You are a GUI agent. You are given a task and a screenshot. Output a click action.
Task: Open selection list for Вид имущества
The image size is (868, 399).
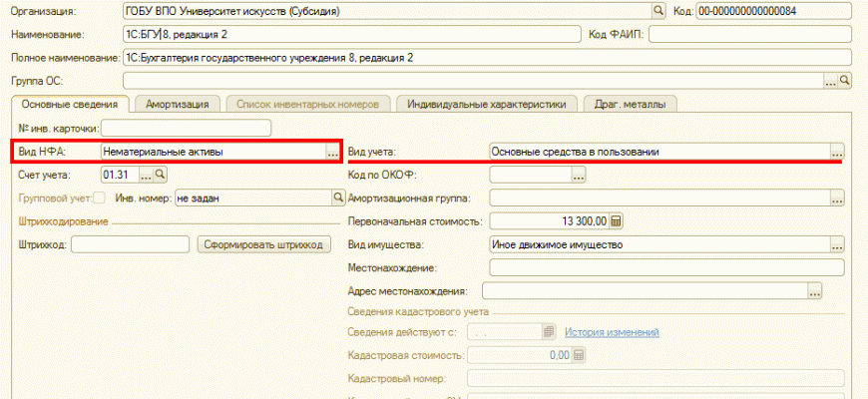pyautogui.click(x=837, y=244)
